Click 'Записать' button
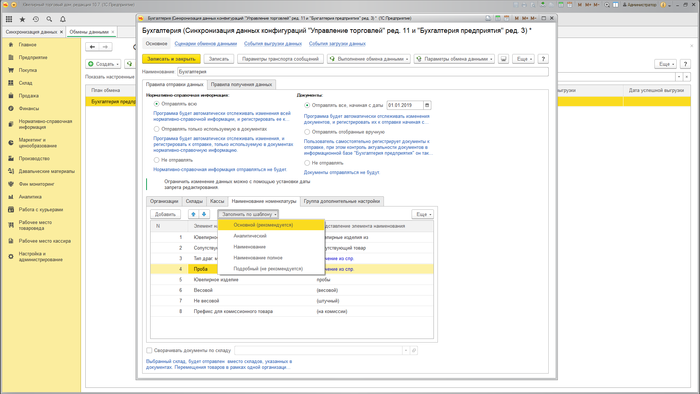 click(x=219, y=59)
